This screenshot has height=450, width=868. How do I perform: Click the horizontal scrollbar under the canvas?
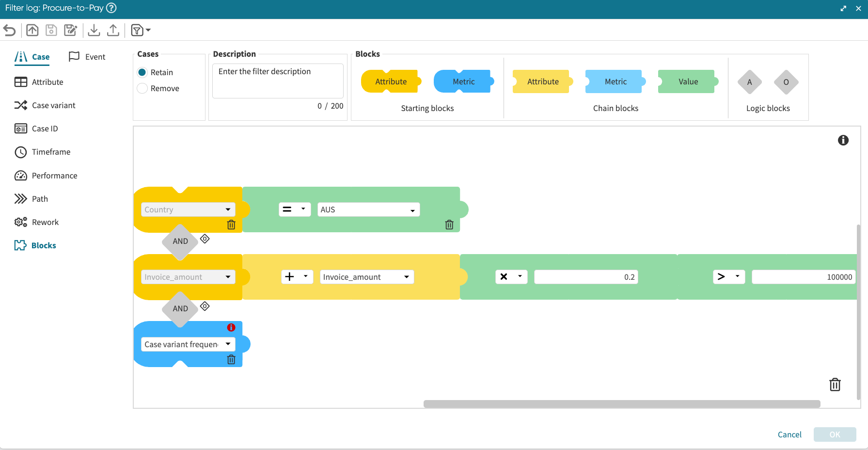621,404
